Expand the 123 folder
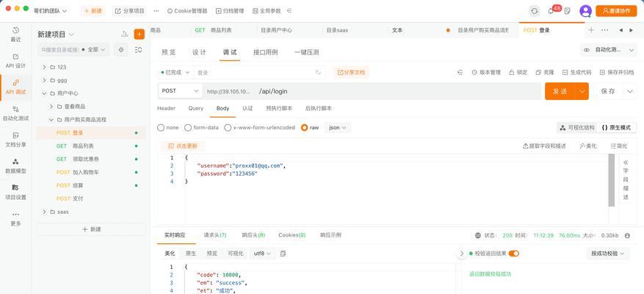The height and width of the screenshot is (294, 644). tap(44, 67)
